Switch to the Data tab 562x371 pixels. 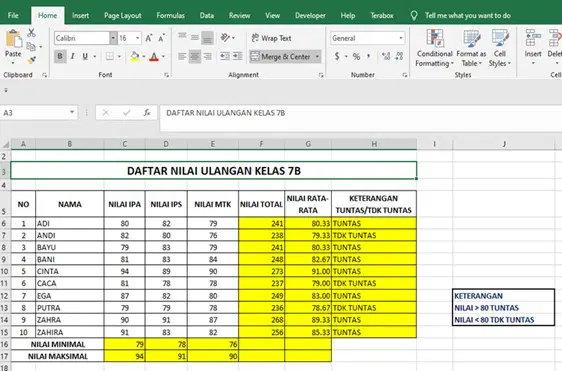click(207, 15)
